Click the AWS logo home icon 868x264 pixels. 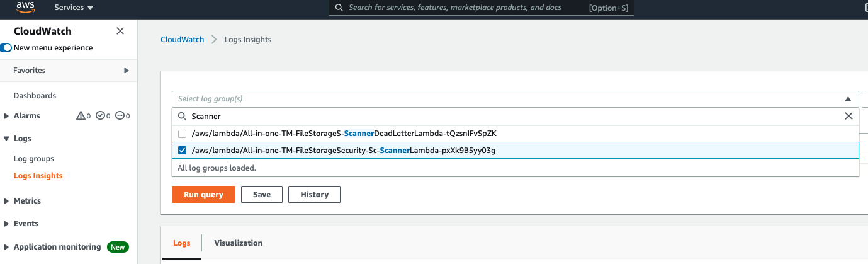click(x=26, y=8)
